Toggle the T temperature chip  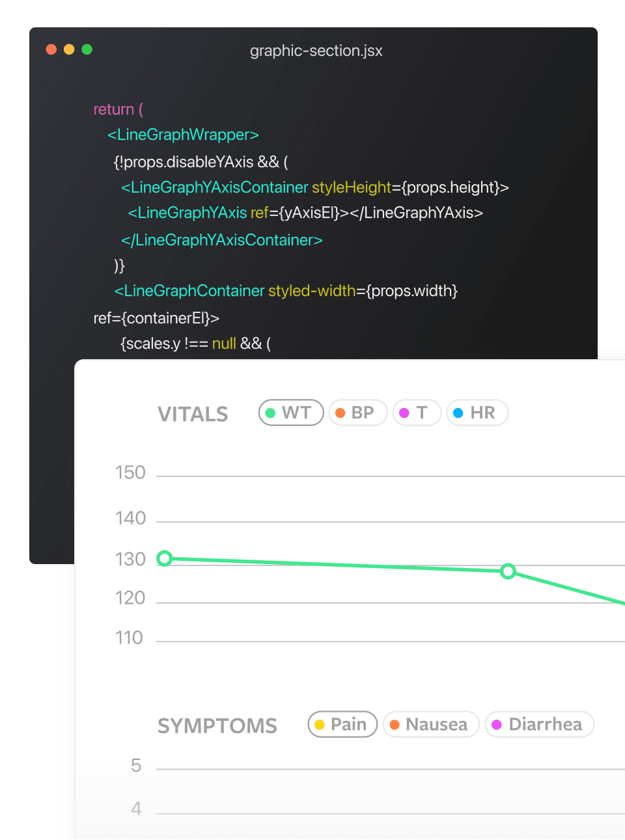coord(417,413)
